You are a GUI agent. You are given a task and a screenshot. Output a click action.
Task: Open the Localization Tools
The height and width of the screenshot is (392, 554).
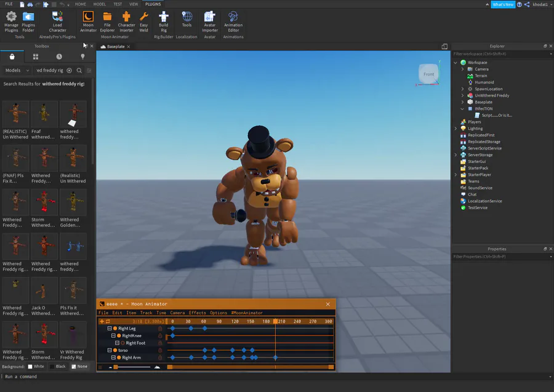point(187,20)
